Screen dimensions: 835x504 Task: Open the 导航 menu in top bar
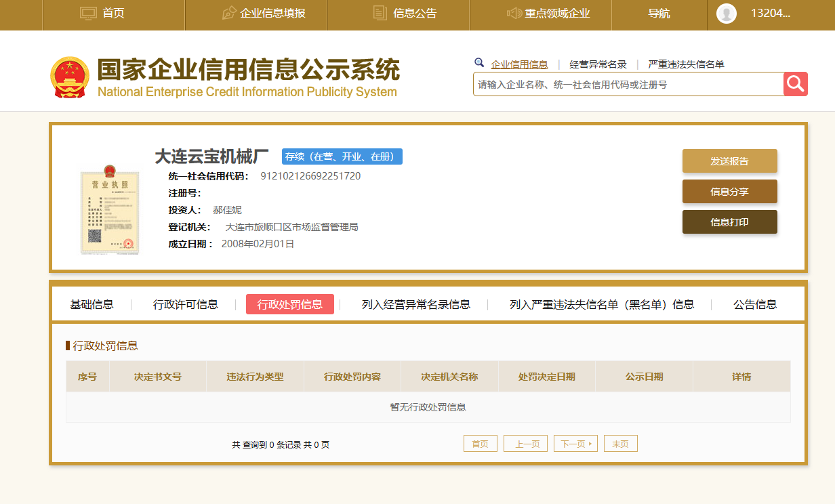tap(659, 14)
